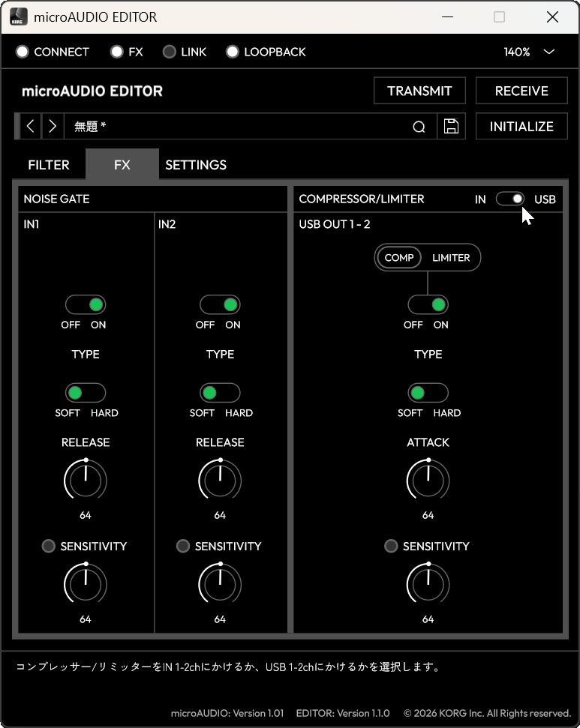This screenshot has width=580, height=728.
Task: Click the RECEIVE button
Action: (521, 91)
